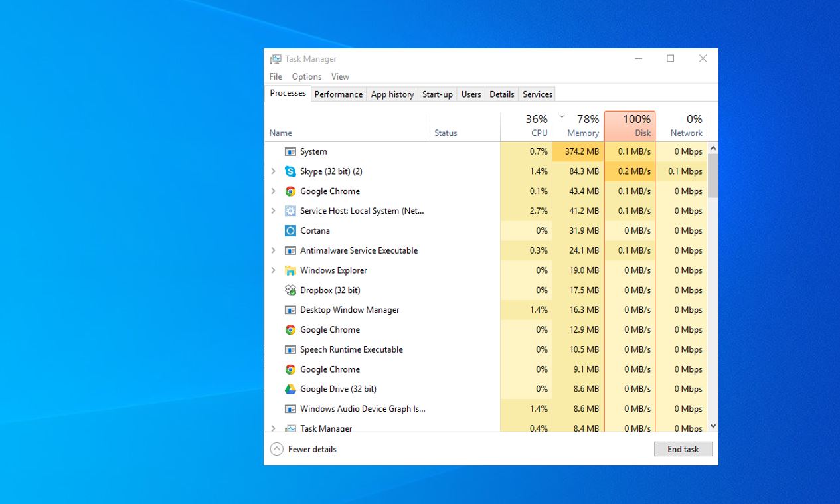Screen dimensions: 840x504
Task: Open the Start-up tab
Action: click(437, 94)
